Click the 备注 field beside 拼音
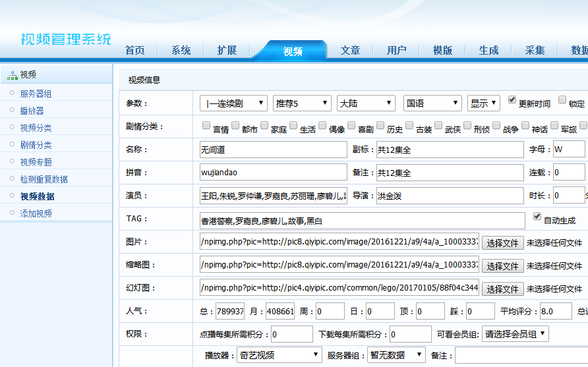 click(450, 173)
